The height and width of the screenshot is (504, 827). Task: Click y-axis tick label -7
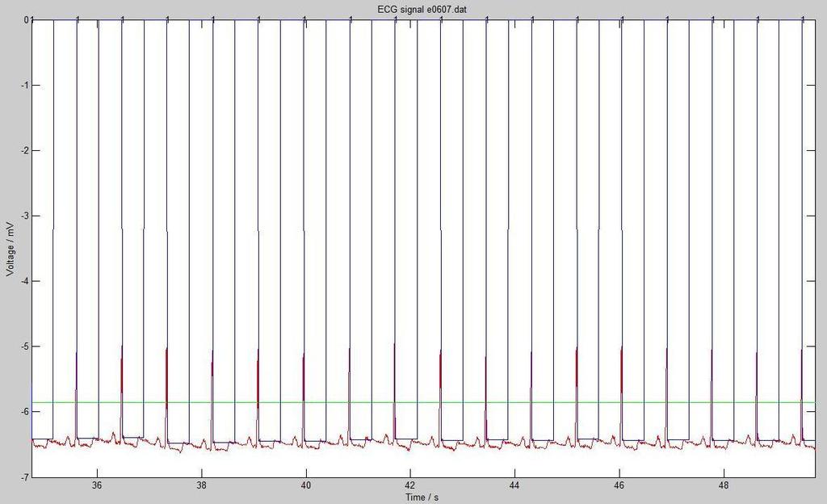pyautogui.click(x=24, y=477)
